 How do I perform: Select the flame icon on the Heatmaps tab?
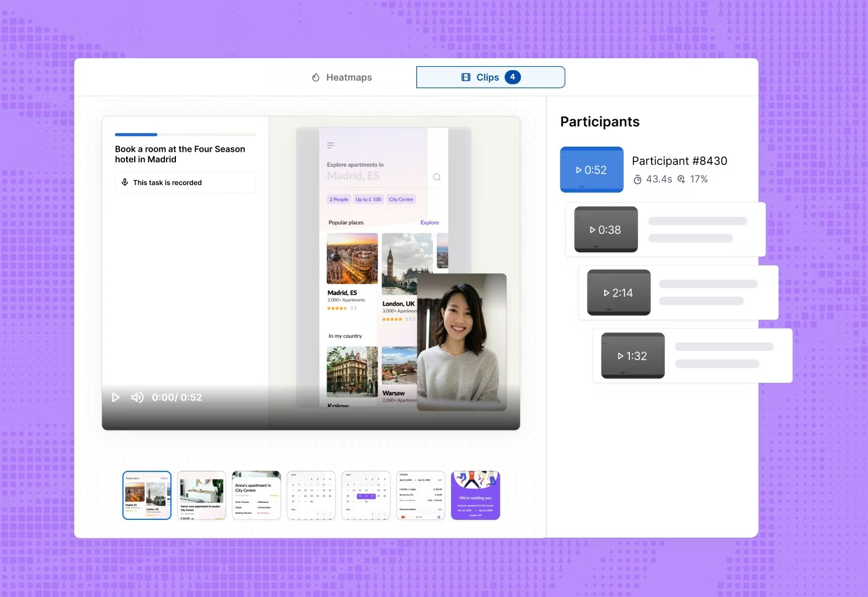(315, 77)
